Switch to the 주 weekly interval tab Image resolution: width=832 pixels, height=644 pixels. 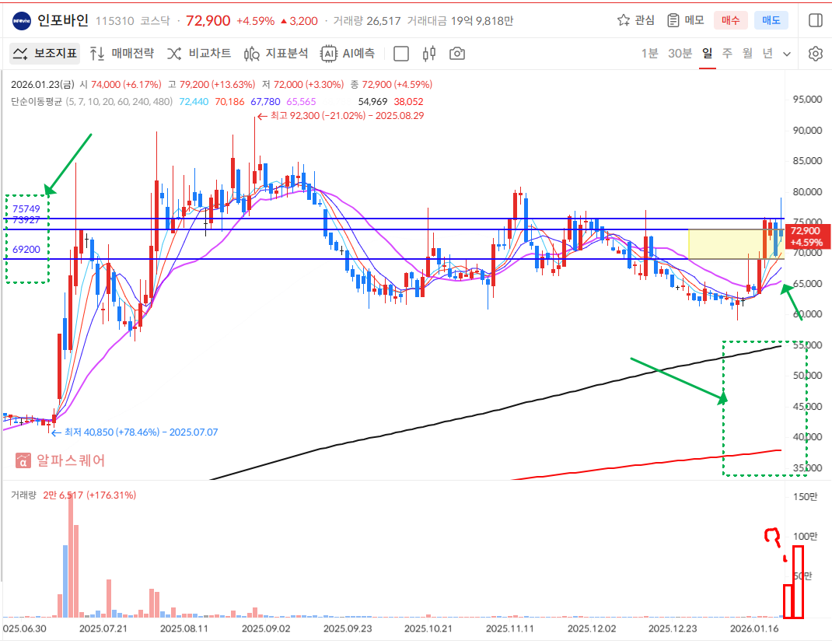(x=727, y=54)
